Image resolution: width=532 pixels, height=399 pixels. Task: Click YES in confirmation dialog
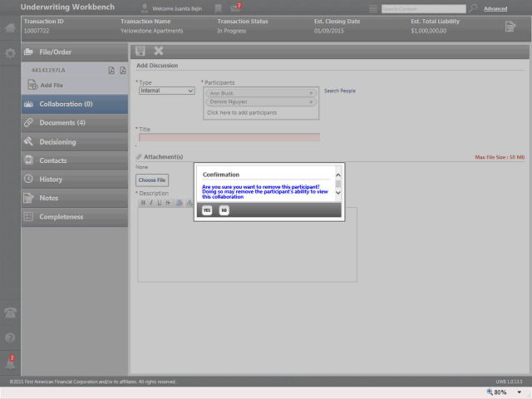coord(207,210)
